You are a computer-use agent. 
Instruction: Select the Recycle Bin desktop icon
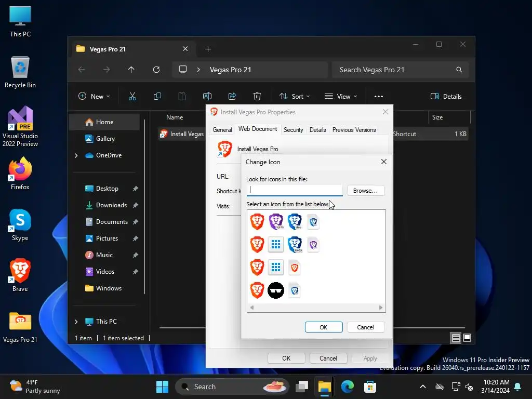pos(20,72)
